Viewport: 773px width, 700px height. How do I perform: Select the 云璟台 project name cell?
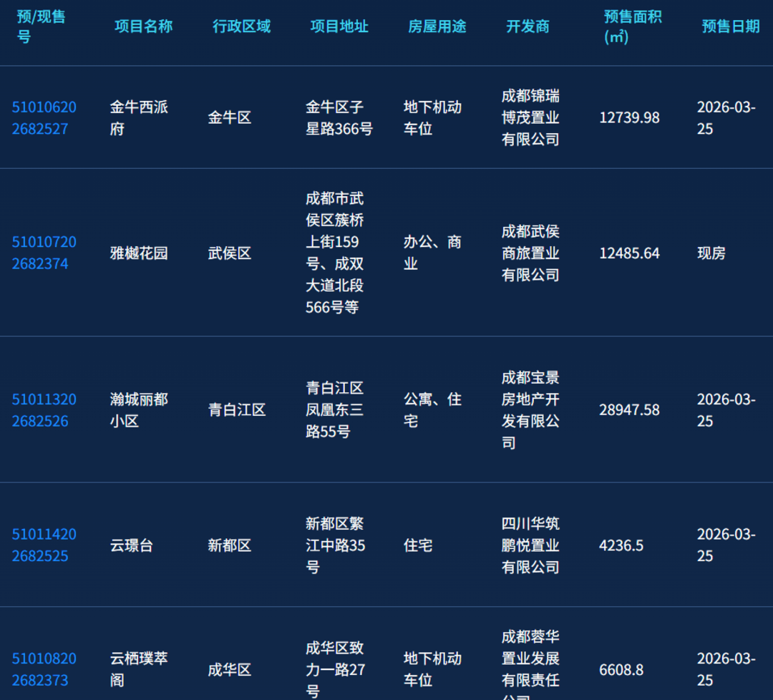pos(132,545)
